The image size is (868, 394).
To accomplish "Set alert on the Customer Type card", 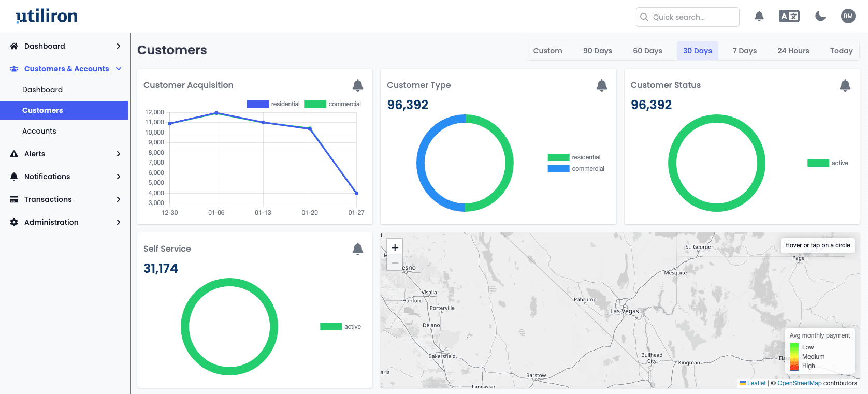I will click(x=602, y=85).
